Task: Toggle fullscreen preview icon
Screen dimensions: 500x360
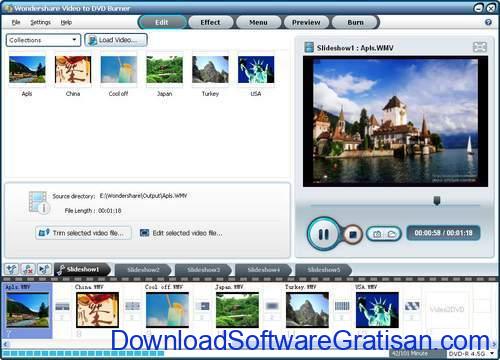Action: (480, 47)
